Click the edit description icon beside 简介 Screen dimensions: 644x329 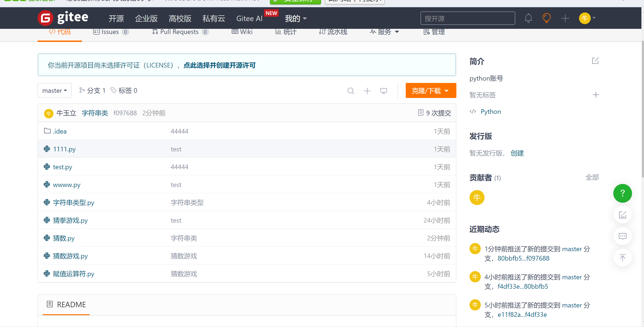coord(595,61)
